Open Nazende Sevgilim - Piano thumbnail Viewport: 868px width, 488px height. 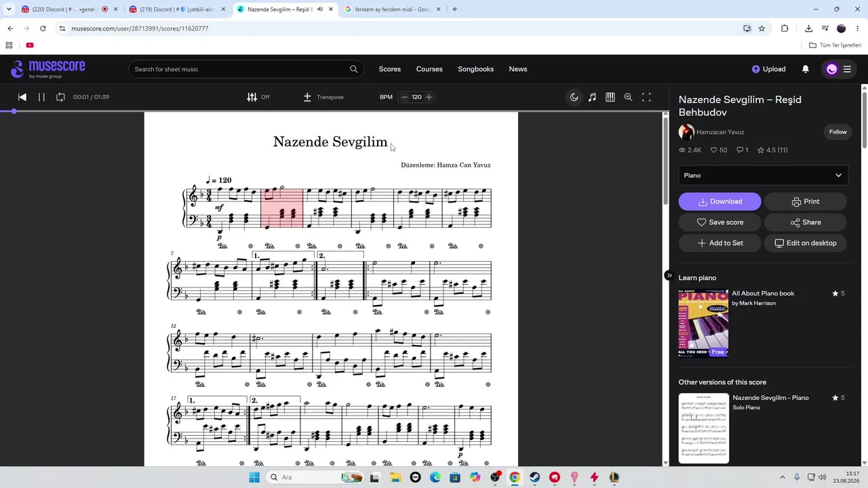point(704,428)
